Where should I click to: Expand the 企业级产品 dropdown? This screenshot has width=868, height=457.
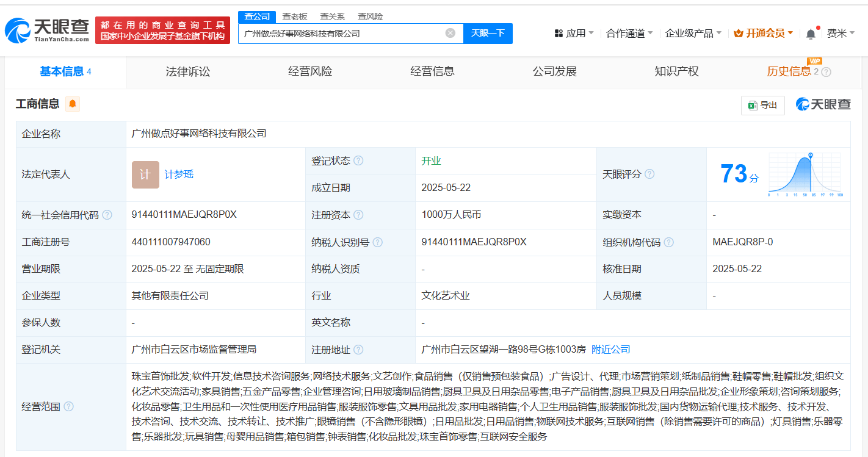click(693, 33)
